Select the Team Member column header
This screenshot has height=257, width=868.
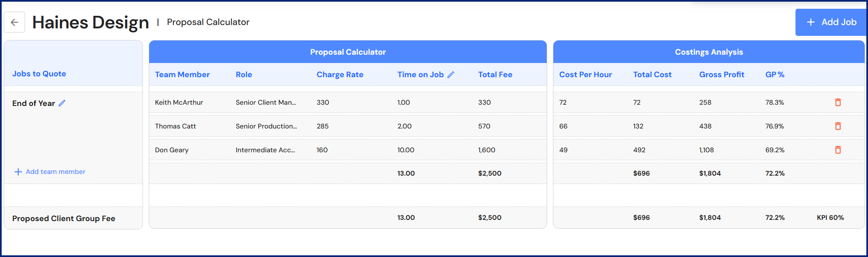click(x=182, y=75)
